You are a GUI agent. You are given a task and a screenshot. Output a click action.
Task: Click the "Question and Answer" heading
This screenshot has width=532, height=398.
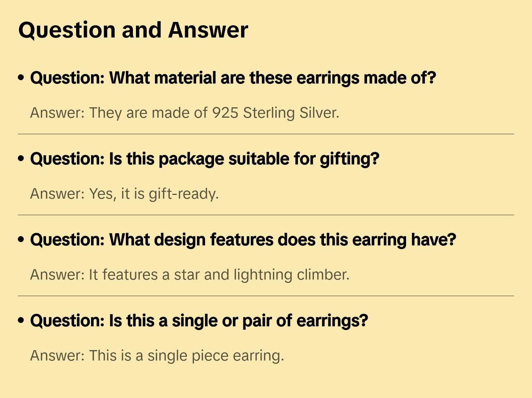point(133,30)
